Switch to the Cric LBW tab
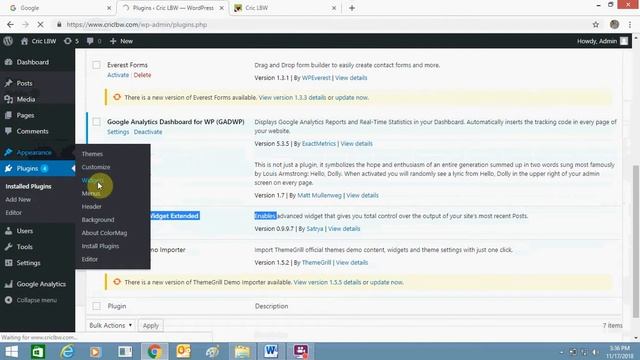 (285, 8)
